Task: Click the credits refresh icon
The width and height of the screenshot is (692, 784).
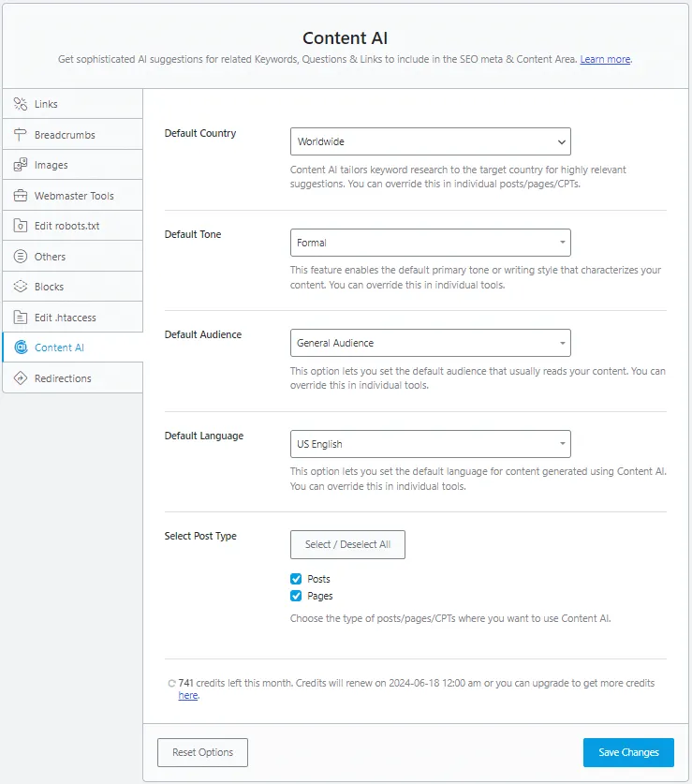Action: point(170,684)
